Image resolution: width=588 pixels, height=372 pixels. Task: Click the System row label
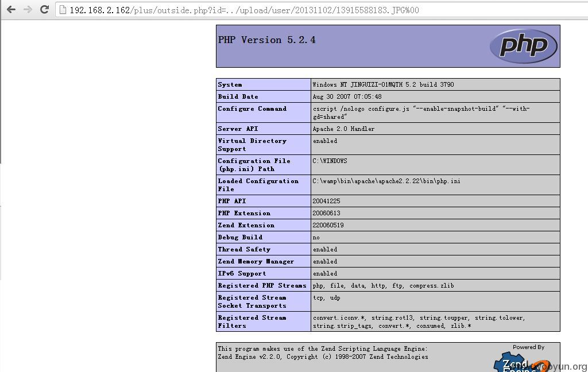click(x=230, y=84)
